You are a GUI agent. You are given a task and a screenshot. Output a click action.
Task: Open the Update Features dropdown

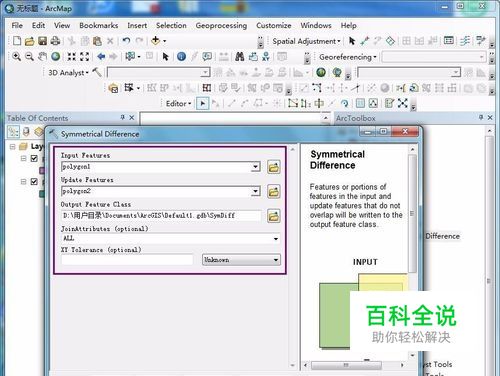pos(255,191)
